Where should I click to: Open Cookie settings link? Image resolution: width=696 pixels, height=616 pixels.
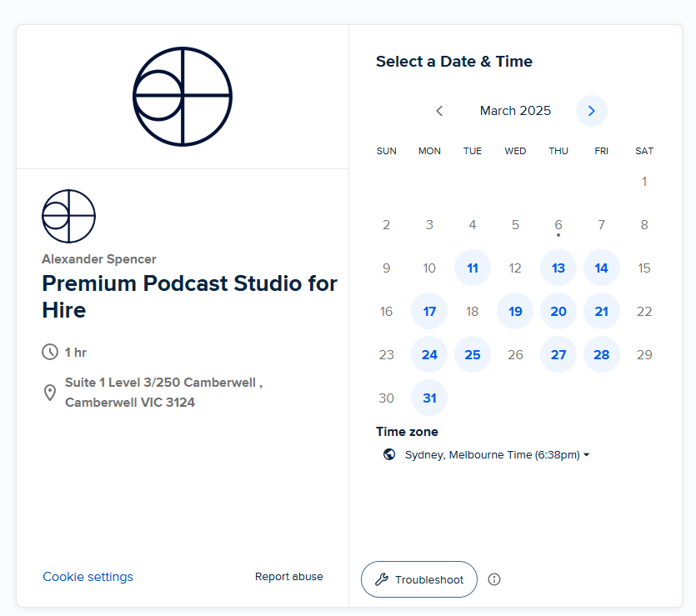coord(88,577)
